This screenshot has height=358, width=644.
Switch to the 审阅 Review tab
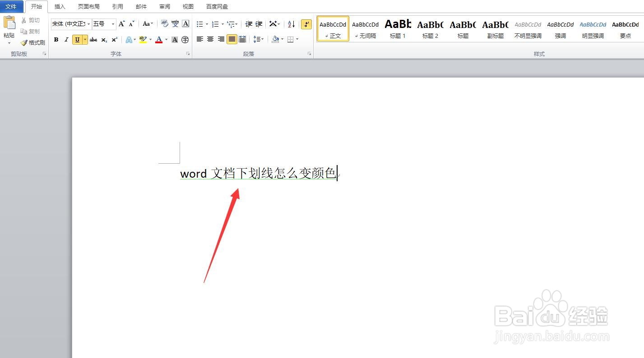click(165, 7)
